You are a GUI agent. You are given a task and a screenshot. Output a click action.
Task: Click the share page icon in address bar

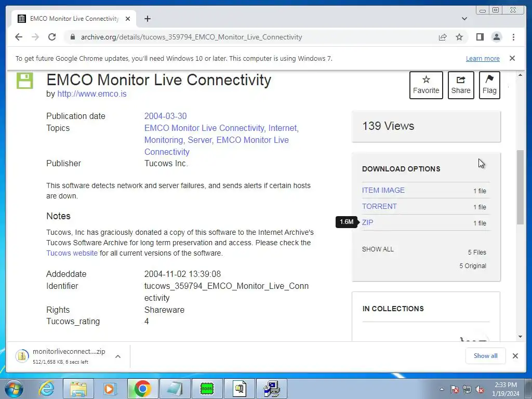[443, 37]
